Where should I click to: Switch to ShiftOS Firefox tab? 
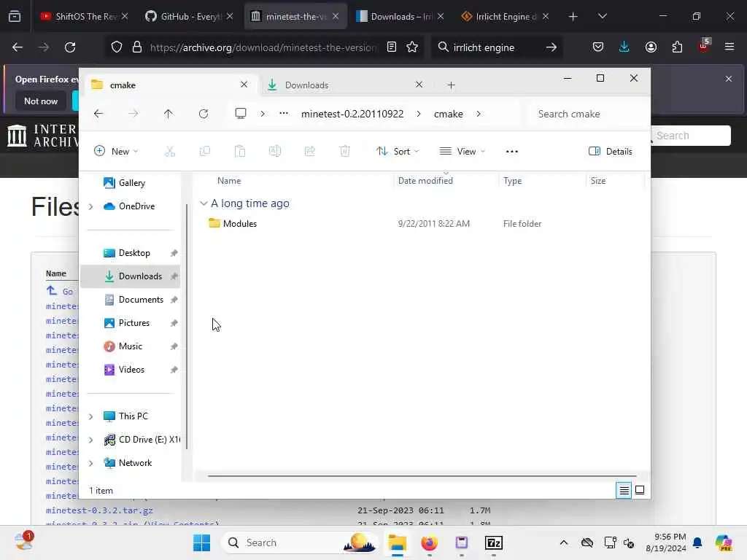(85, 16)
